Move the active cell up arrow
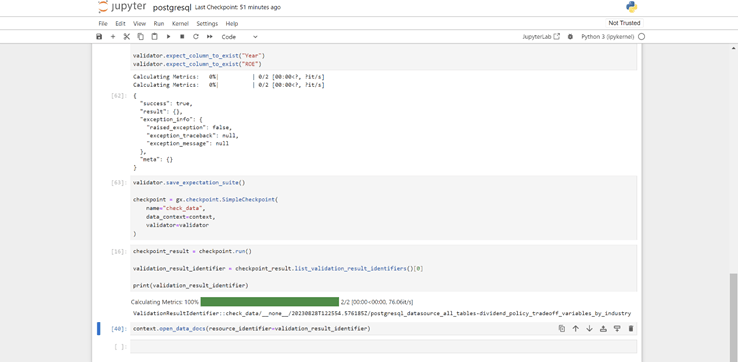Screen dimensions: 738x362 click(575, 329)
